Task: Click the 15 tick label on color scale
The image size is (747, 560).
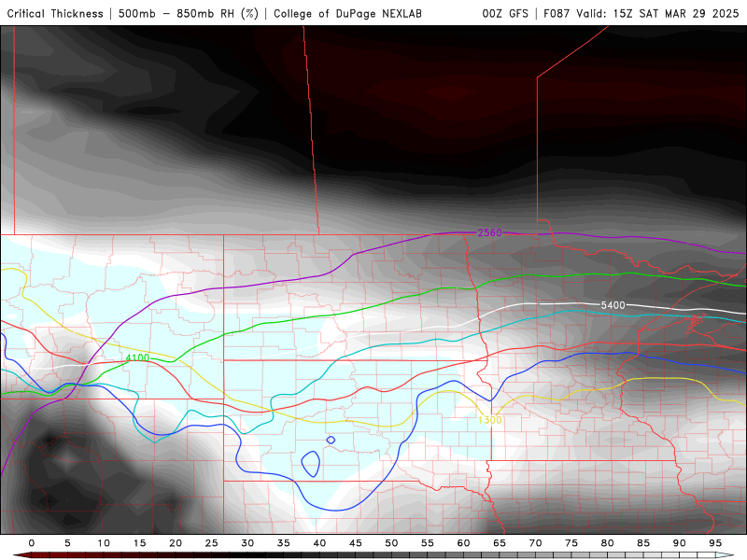Action: pyautogui.click(x=139, y=543)
